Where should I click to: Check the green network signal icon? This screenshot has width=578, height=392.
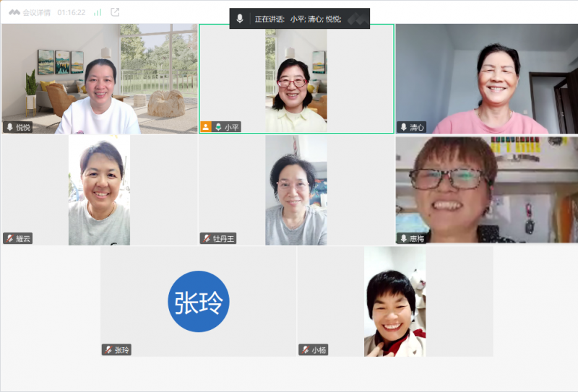98,12
